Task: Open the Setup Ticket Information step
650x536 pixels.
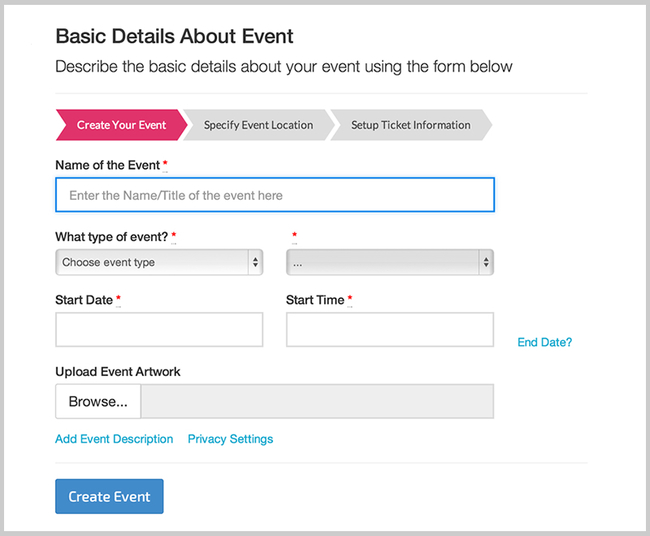Action: 410,125
